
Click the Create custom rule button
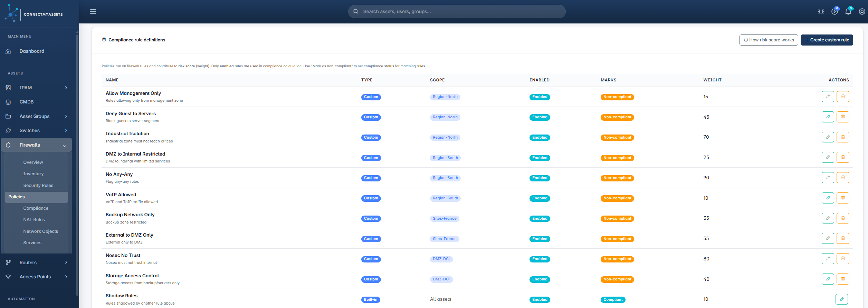pyautogui.click(x=827, y=40)
